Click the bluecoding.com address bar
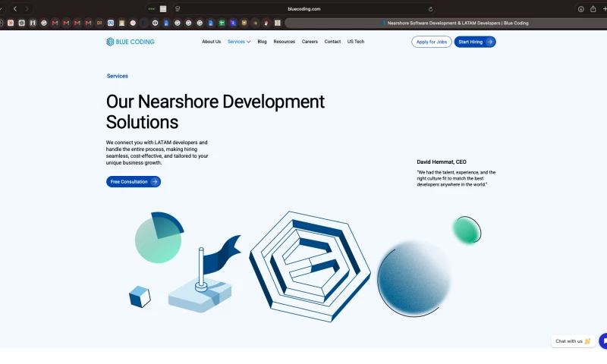Image resolution: width=607 pixels, height=364 pixels. (x=304, y=9)
